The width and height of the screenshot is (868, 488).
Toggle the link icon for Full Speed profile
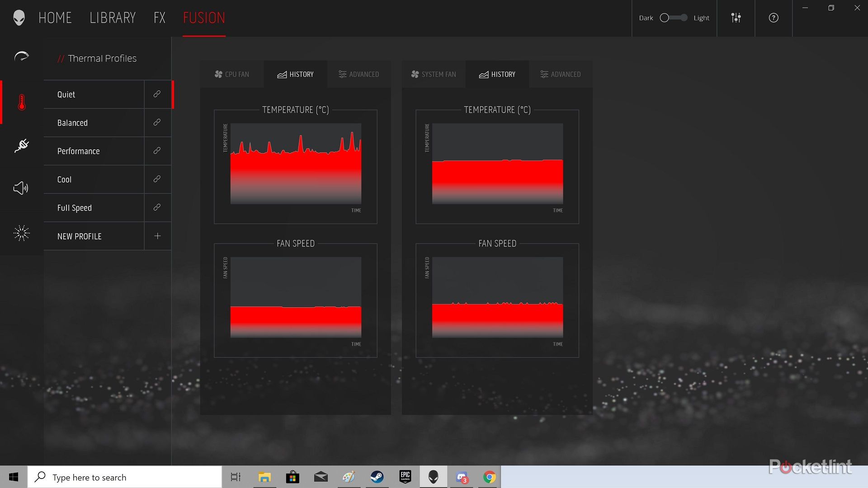157,207
